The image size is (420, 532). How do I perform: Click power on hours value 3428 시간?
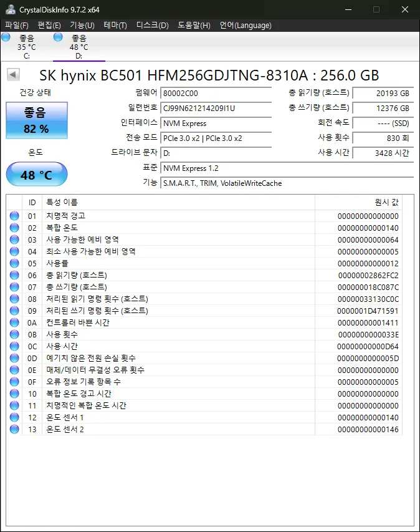pos(383,153)
